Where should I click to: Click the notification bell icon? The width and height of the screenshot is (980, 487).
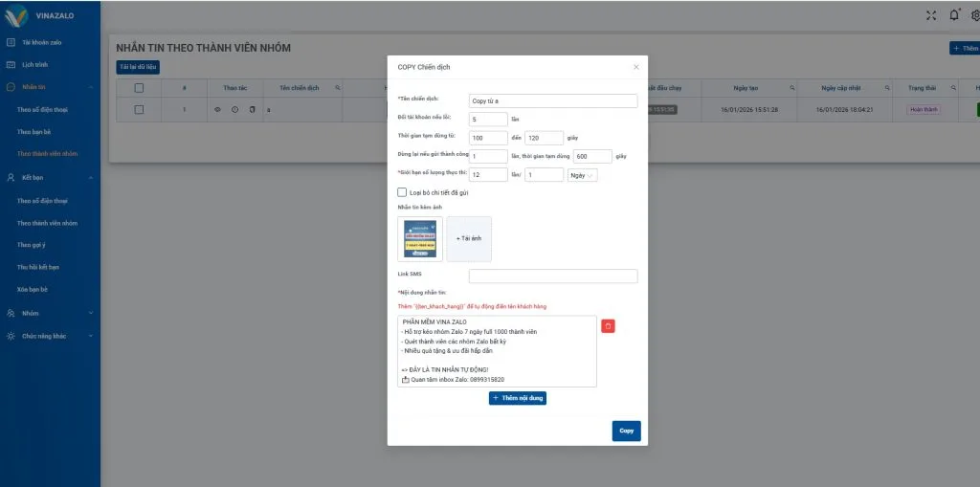point(953,14)
